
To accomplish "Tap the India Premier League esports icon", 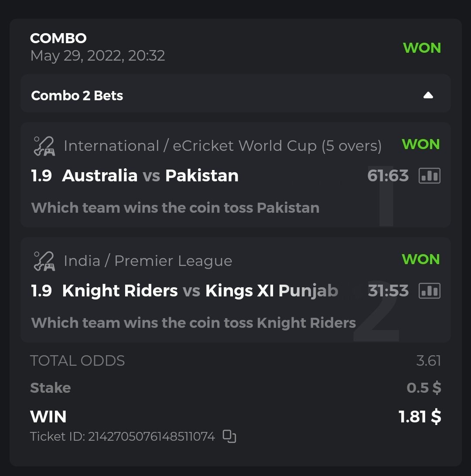I will click(x=44, y=261).
